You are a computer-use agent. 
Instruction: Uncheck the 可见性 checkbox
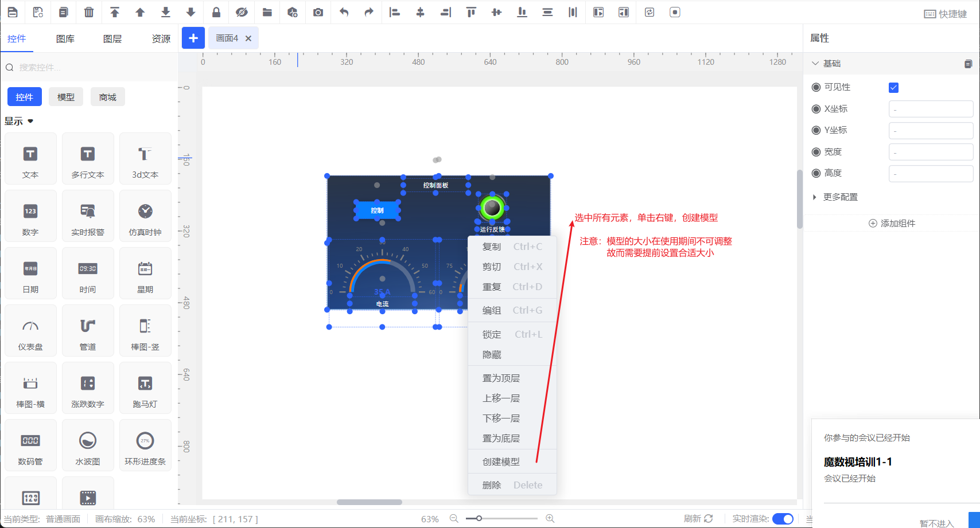point(893,88)
